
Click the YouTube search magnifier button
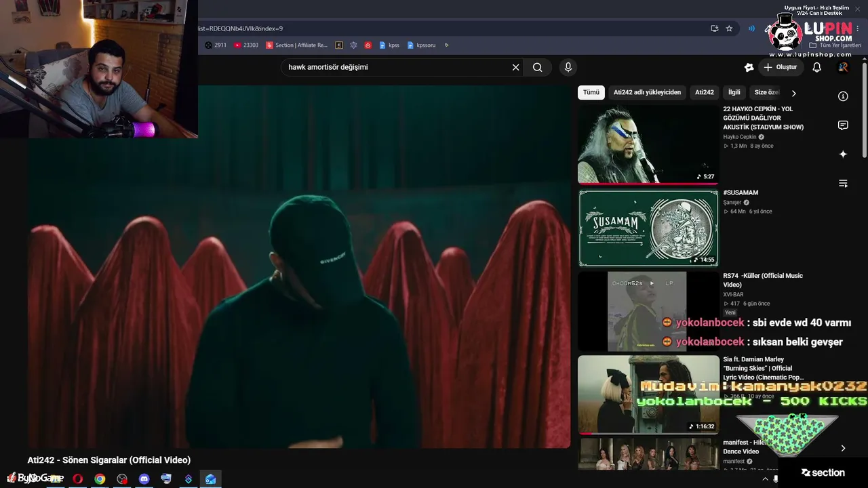(538, 67)
